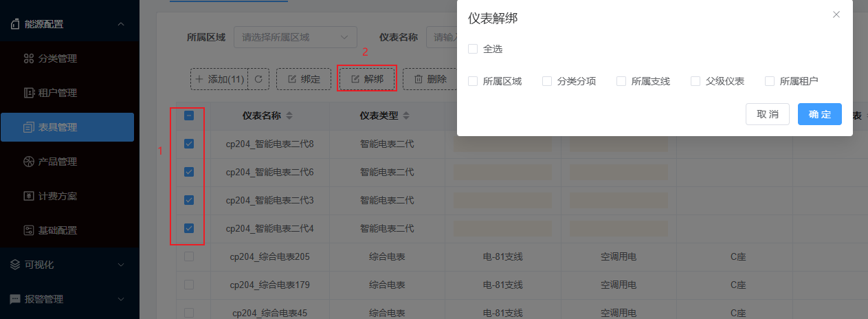This screenshot has height=319, width=868.
Task: Click 空调用电 in cp204_综合电表179 row
Action: coord(619,285)
